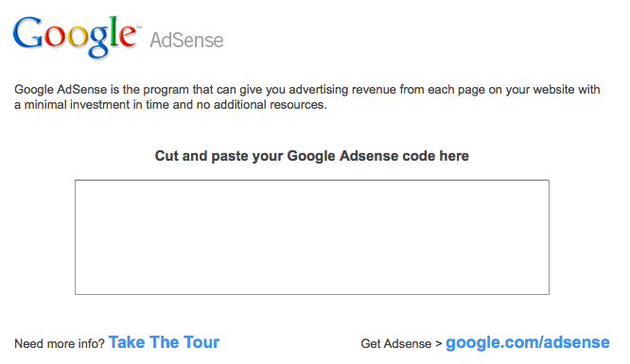Click the red letter e in Google logo
The image size is (630, 364).
coord(128,37)
